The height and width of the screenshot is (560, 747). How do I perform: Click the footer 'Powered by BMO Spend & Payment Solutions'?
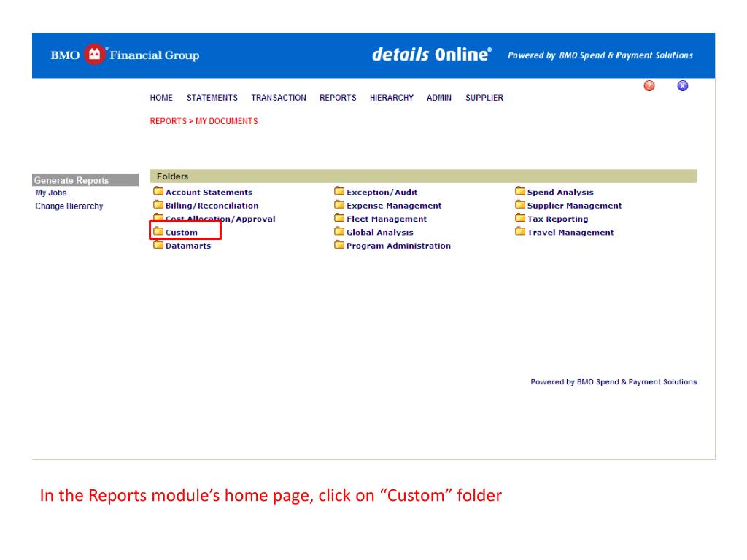[x=614, y=382]
